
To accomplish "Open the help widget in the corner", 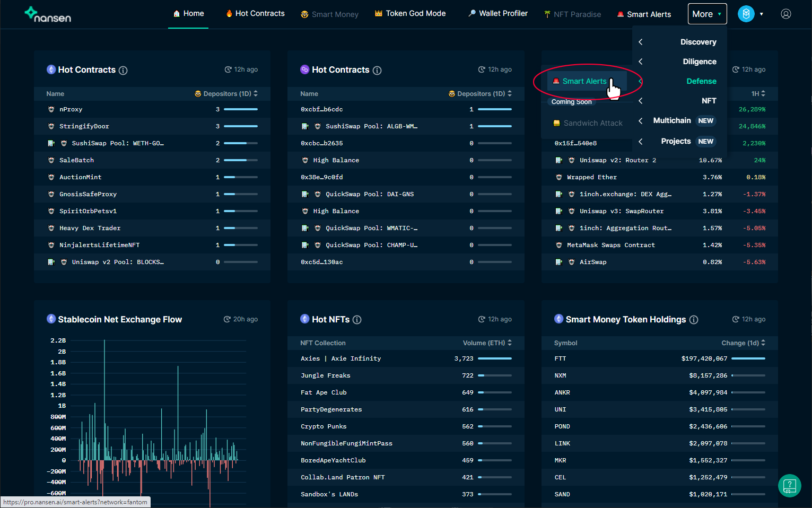I will pos(790,485).
